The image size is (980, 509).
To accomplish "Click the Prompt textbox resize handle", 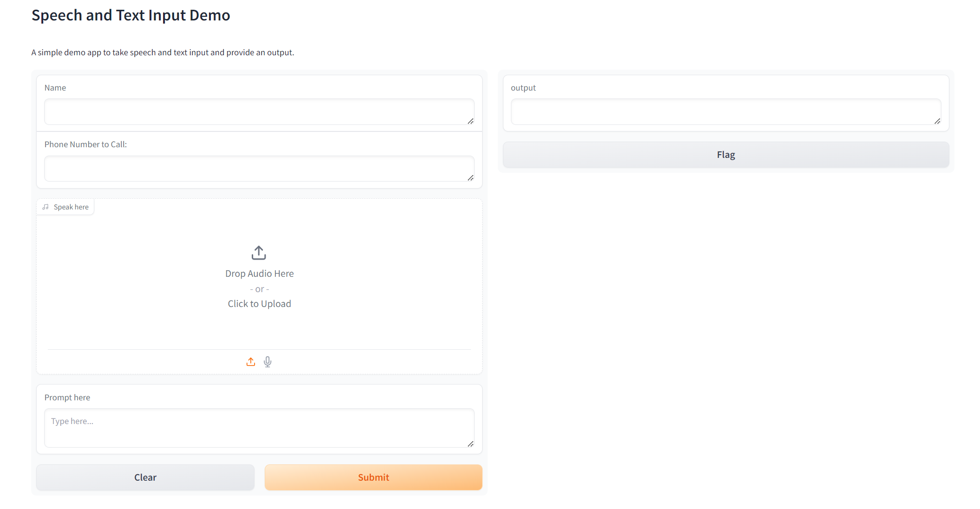I will (470, 444).
